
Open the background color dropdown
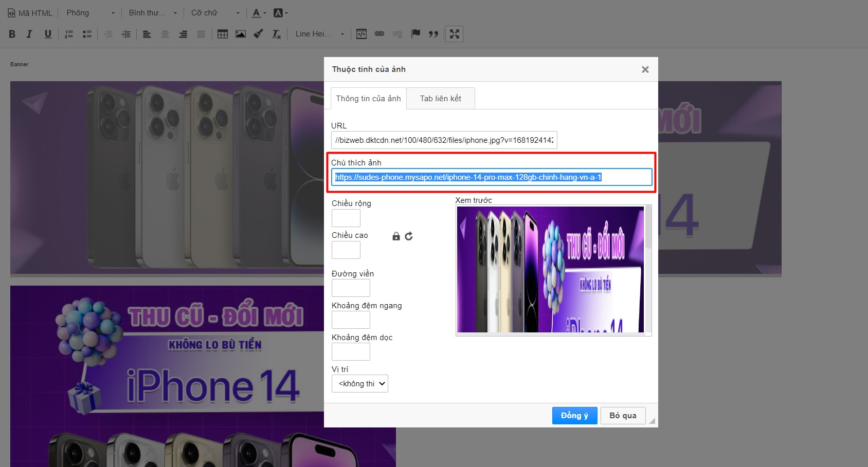coord(281,13)
